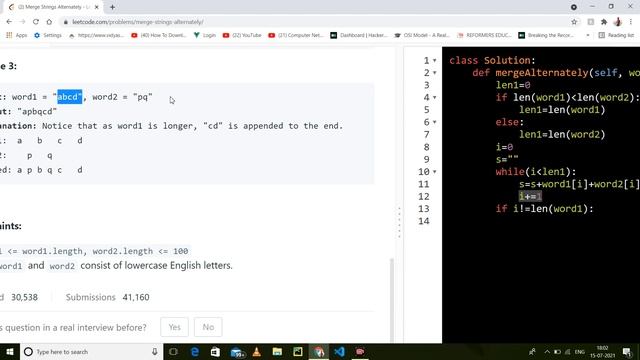640x360 pixels.
Task: Open Visual Studio Code from the taskbar
Action: tap(339, 351)
